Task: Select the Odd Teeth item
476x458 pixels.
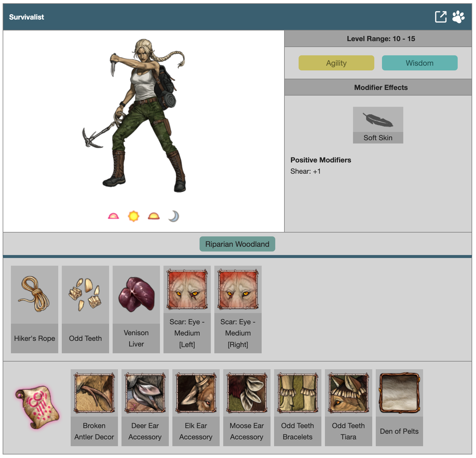Action: (x=85, y=309)
